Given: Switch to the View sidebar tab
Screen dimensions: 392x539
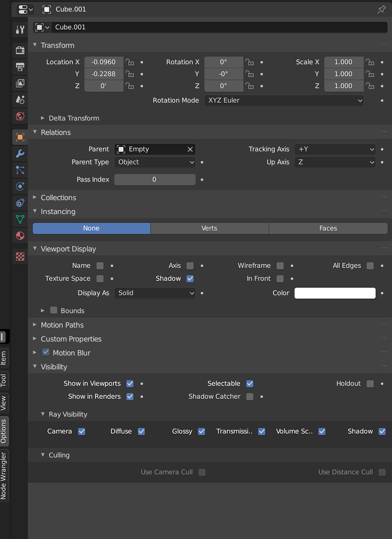Looking at the screenshot, I should coord(3,403).
